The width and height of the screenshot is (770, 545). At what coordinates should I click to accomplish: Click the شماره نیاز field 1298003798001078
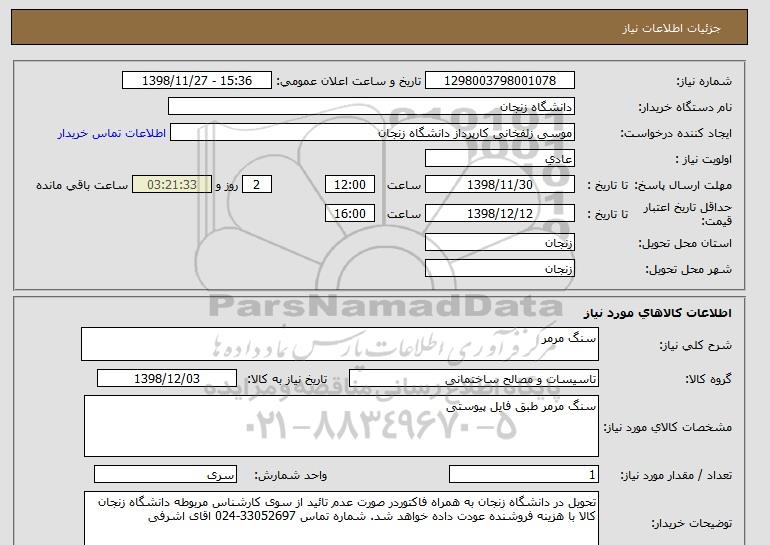pyautogui.click(x=499, y=81)
